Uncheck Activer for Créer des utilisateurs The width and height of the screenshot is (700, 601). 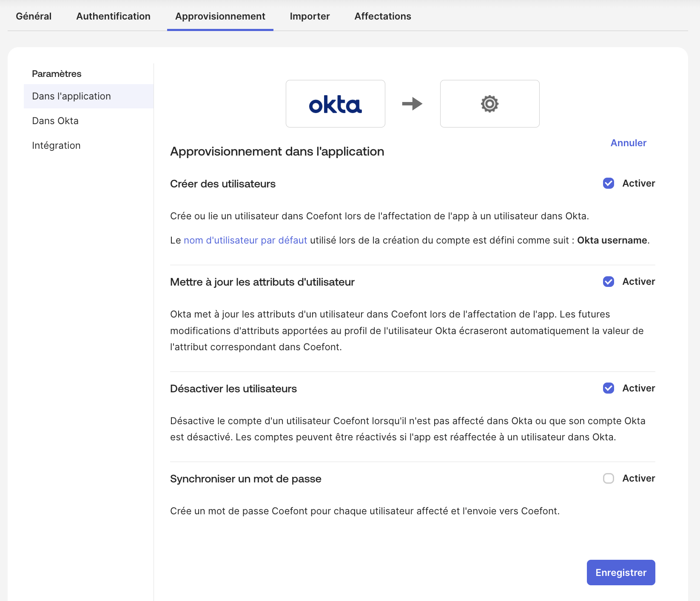tap(609, 183)
